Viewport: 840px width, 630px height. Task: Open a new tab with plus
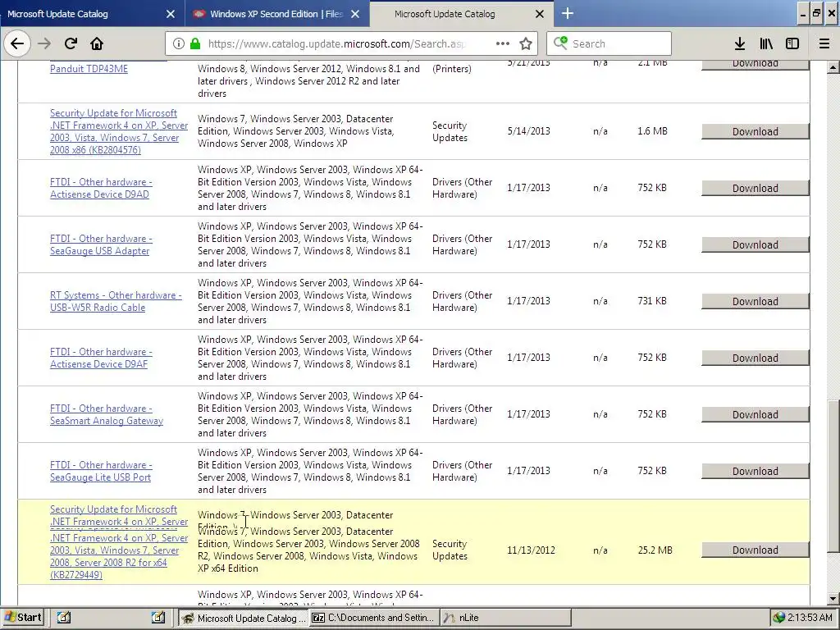click(568, 13)
